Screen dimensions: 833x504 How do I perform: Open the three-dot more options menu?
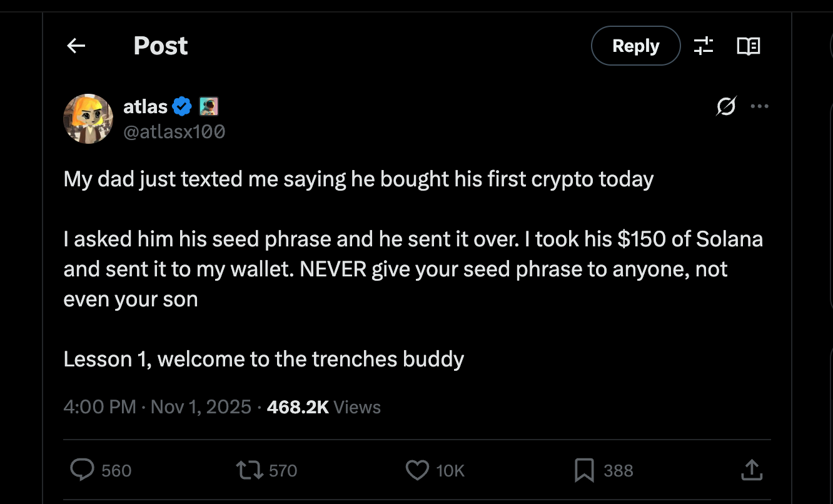pos(759,106)
